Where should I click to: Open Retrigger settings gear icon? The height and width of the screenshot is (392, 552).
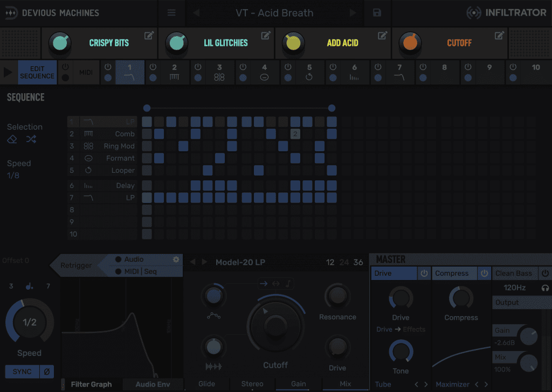tap(176, 260)
